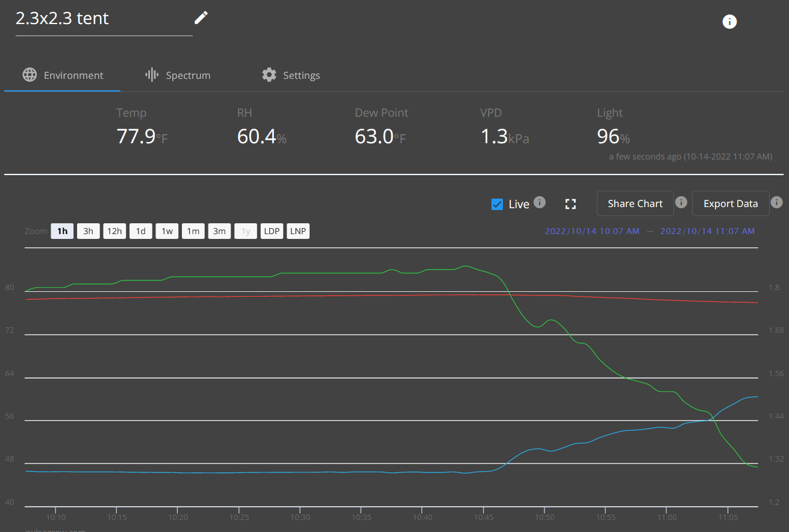The height and width of the screenshot is (532, 789).
Task: Click the Light value 96
Action: (608, 137)
